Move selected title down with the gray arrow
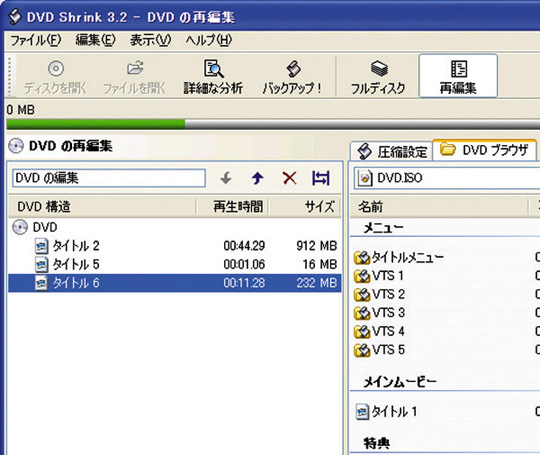540x455 pixels. tap(226, 178)
